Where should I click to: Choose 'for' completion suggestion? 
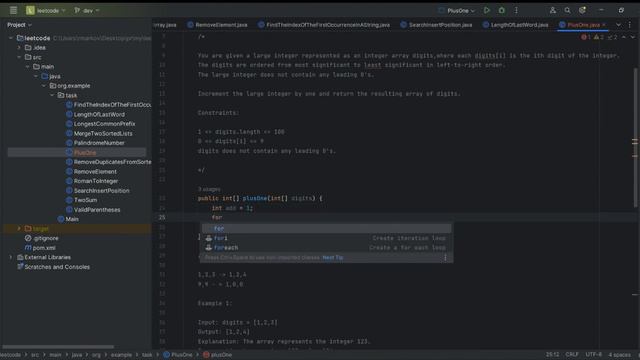[327, 229]
